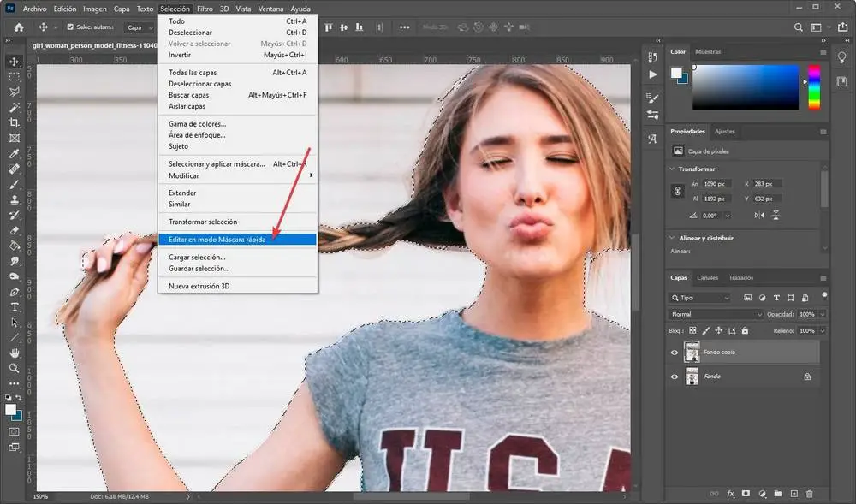Click the rainbow hue slider

tap(813, 89)
